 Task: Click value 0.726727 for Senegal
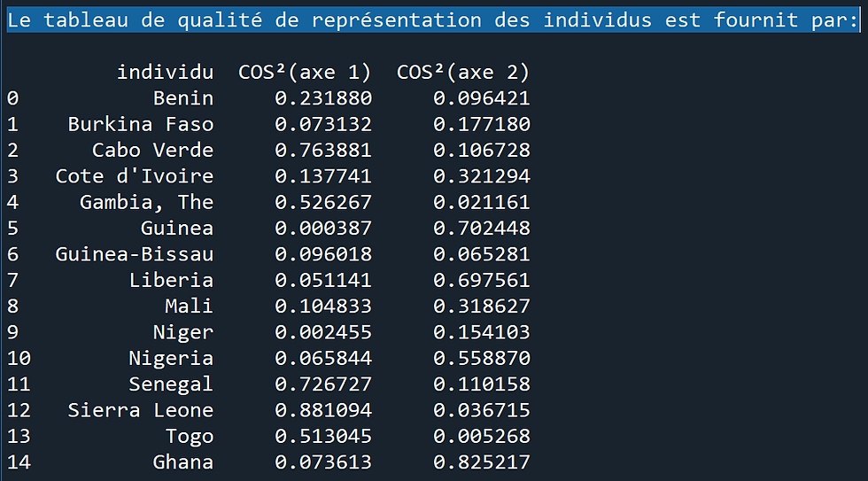pos(323,384)
